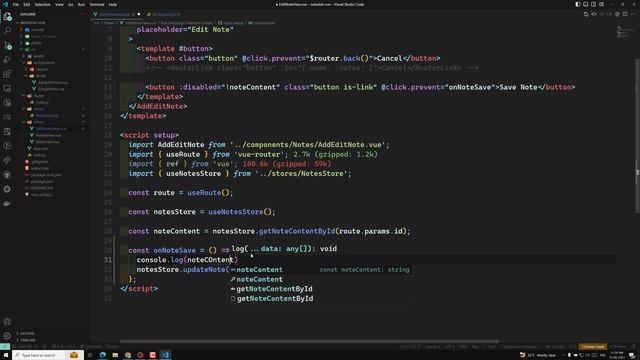Open Microsoft Edge from taskbar

tap(102, 355)
